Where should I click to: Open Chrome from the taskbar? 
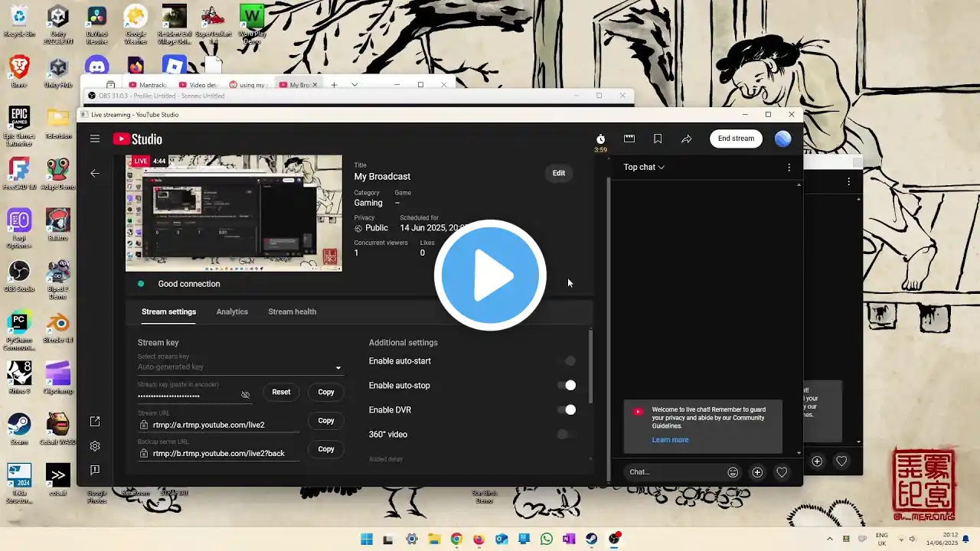point(456,539)
